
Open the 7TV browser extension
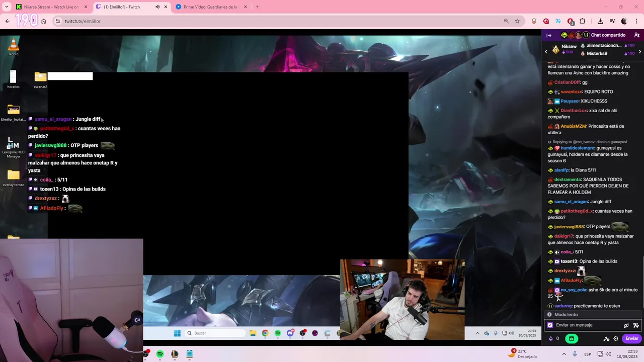click(558, 21)
